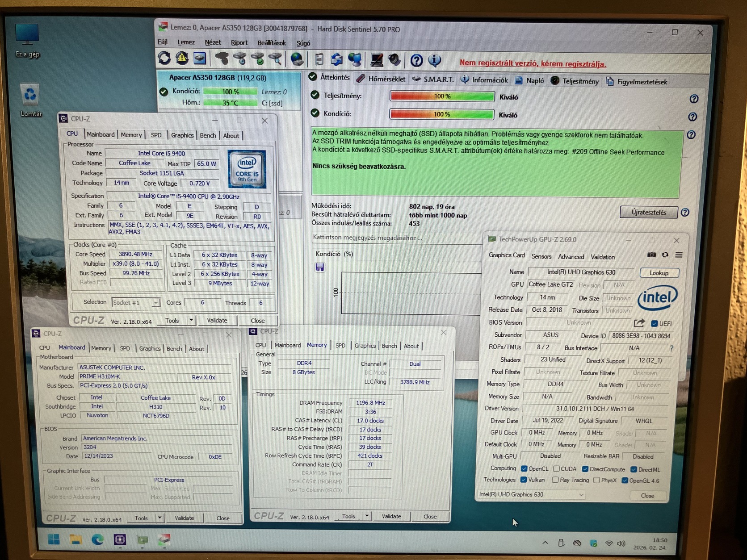Click the yellow warning alert toolbar icon

click(x=182, y=59)
